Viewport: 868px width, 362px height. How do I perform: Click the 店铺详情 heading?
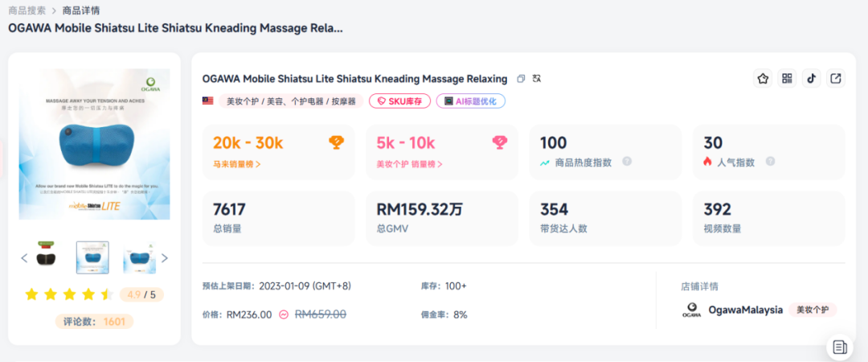click(x=700, y=286)
